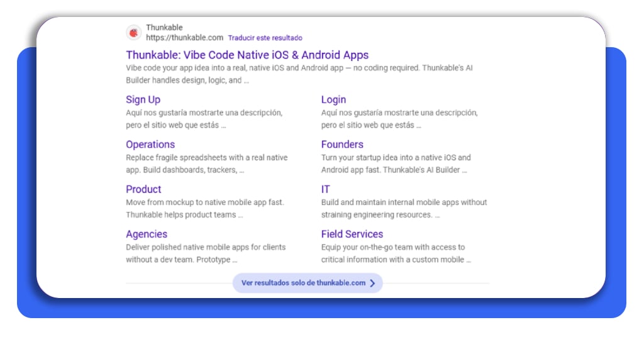644x337 pixels.
Task: Select the IT sitelink
Action: pos(325,189)
